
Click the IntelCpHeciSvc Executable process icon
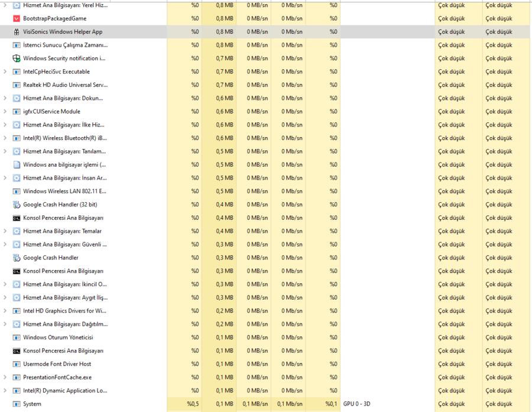point(17,72)
